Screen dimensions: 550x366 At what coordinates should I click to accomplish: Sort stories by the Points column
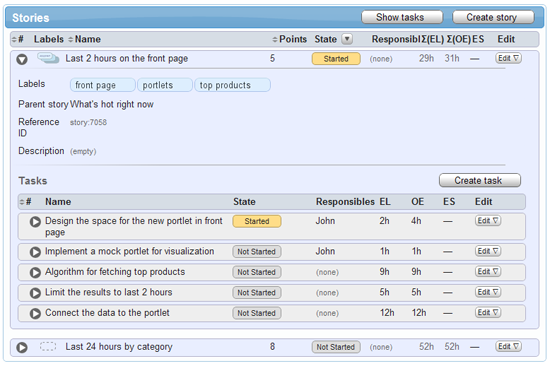[x=289, y=39]
